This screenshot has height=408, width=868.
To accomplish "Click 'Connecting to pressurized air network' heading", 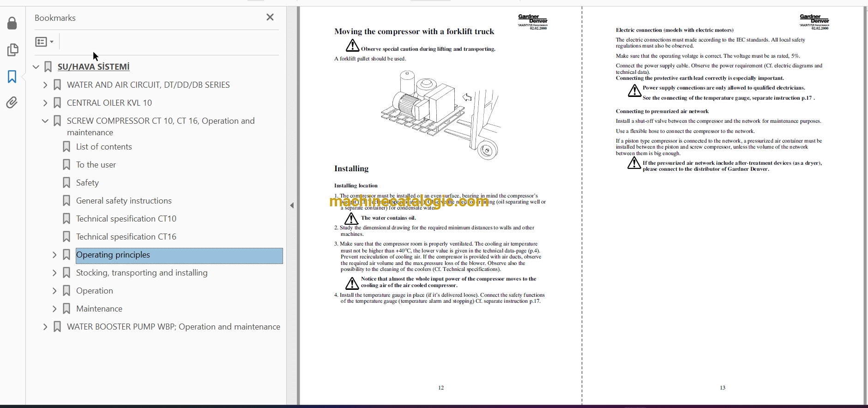I will pos(662,111).
